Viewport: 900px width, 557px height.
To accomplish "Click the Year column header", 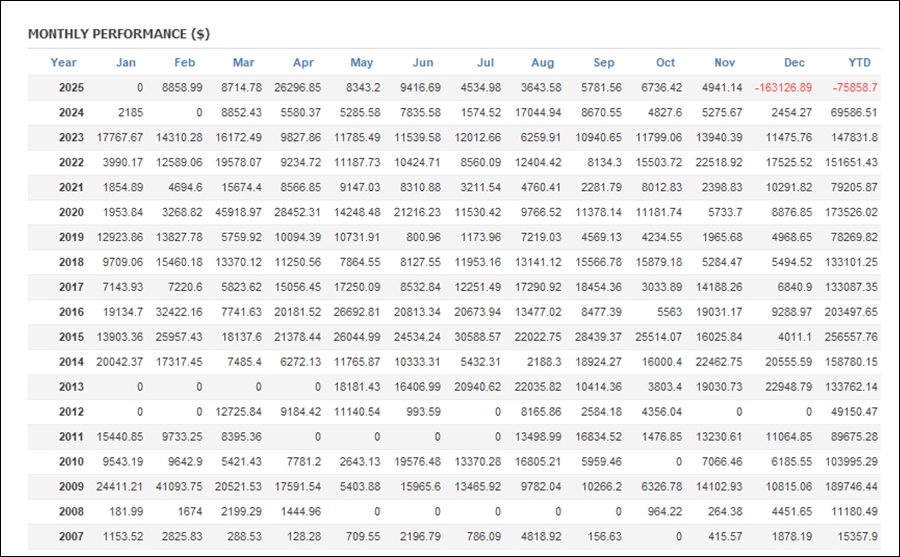I will (63, 63).
